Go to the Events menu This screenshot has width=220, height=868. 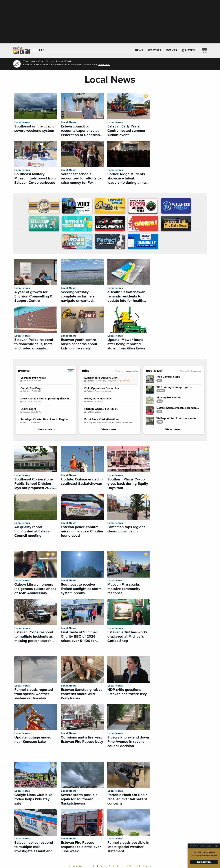click(171, 51)
